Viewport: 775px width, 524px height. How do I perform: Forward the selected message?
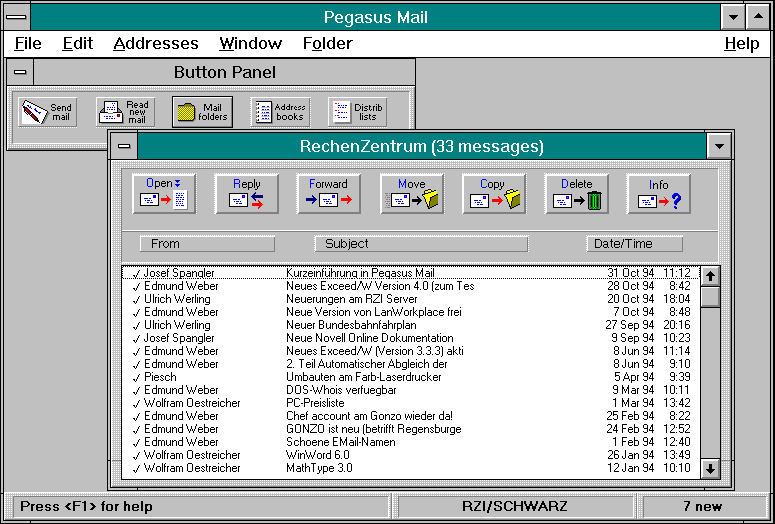coord(328,194)
